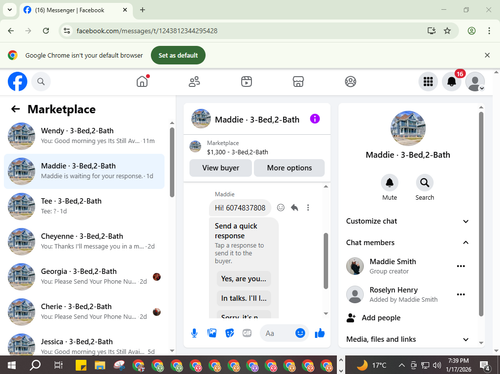Open the account profile avatar menu
This screenshot has width=500, height=374.
475,81
